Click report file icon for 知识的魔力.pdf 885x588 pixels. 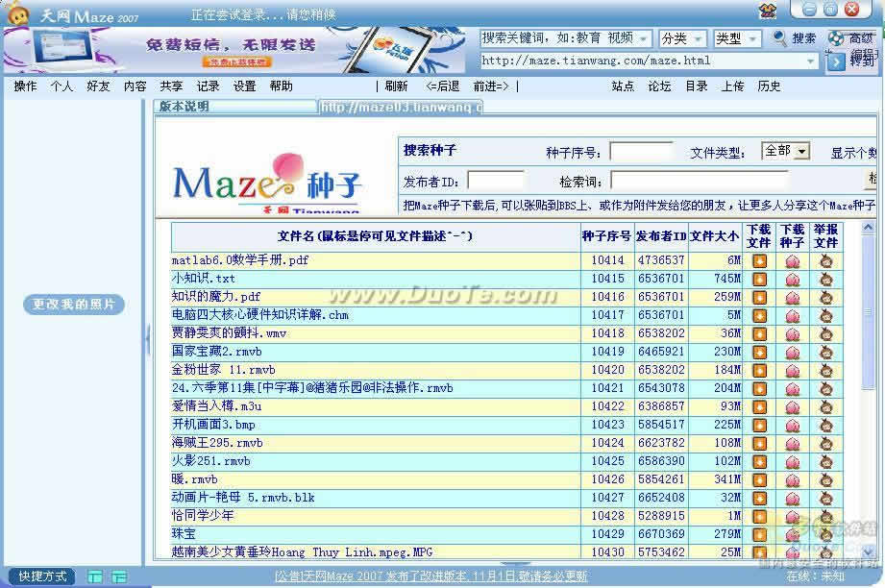[x=826, y=298]
